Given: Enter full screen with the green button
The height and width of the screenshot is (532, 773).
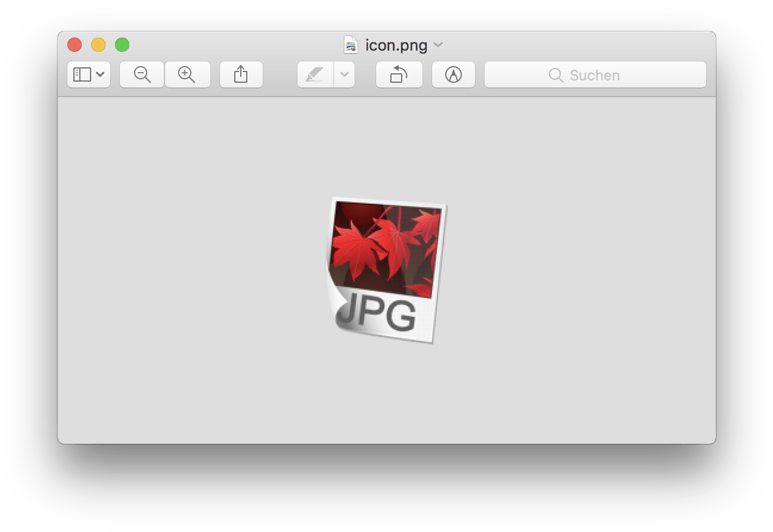Looking at the screenshot, I should 122,45.
